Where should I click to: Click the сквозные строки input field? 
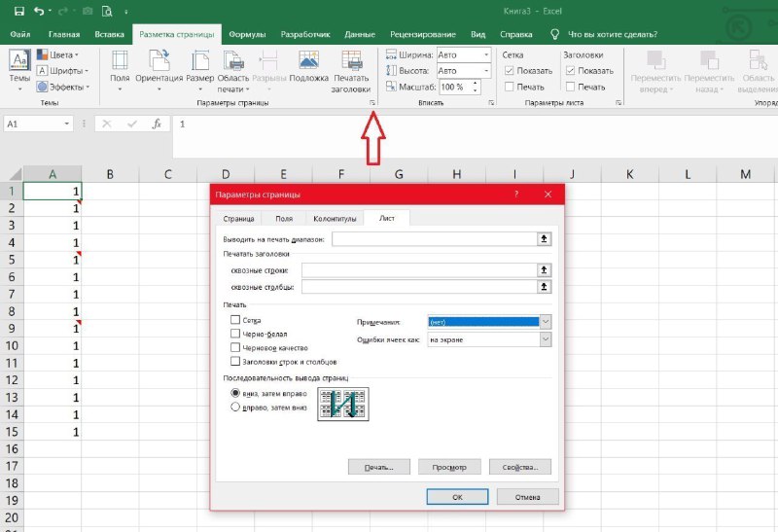tap(419, 270)
